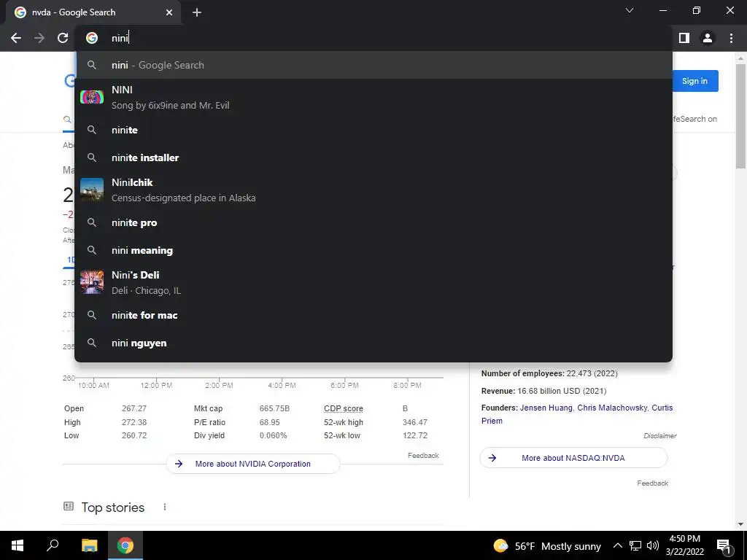
Task: Pick the NINI song by 6ix9ine suggestion
Action: (373, 97)
